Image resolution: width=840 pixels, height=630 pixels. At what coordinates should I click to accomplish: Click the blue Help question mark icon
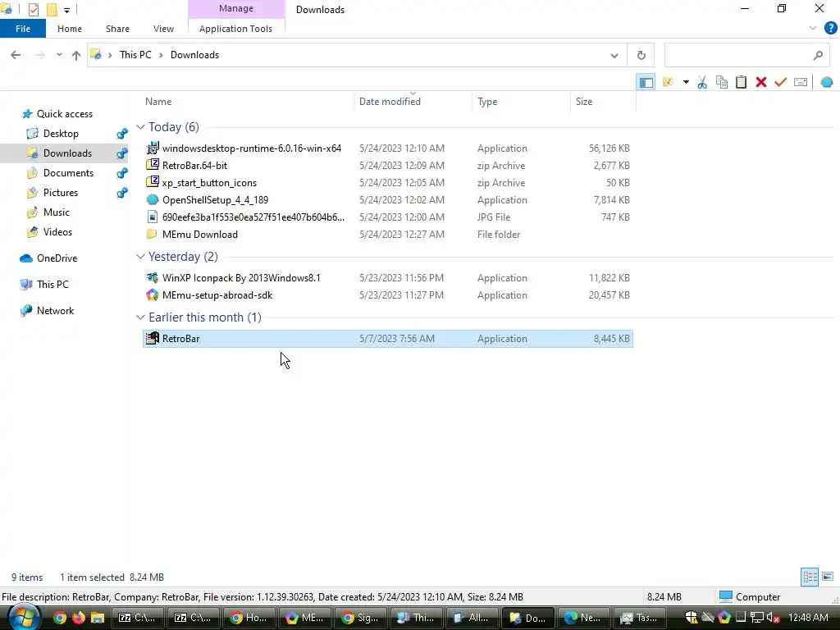830,29
